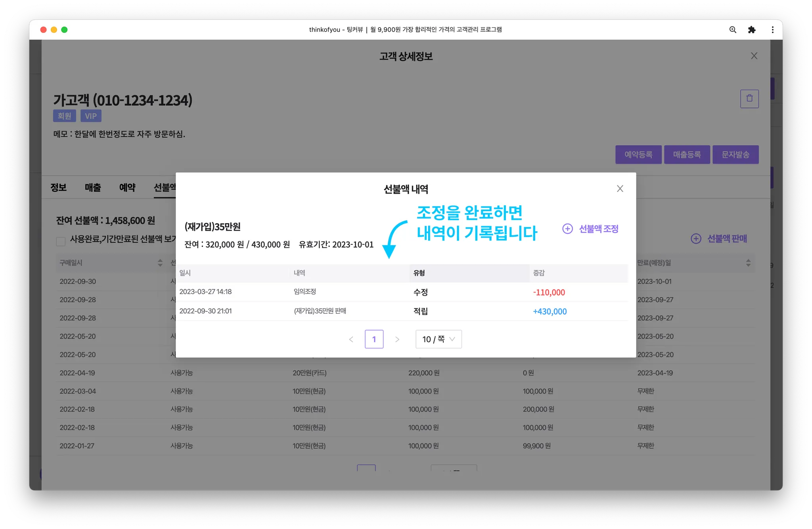Open the browser three-dot menu
Screen dimensions: 812x529
tap(772, 30)
